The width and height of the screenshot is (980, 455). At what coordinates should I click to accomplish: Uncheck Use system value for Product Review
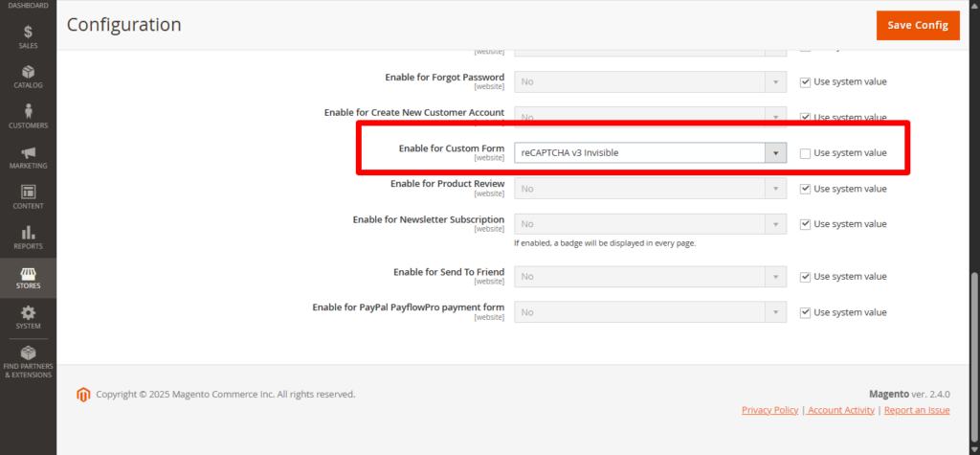point(805,189)
